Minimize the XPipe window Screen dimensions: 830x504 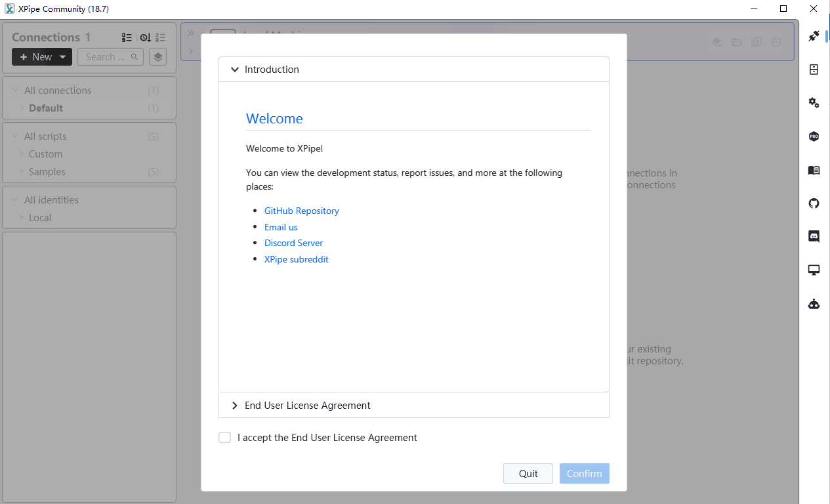753,9
